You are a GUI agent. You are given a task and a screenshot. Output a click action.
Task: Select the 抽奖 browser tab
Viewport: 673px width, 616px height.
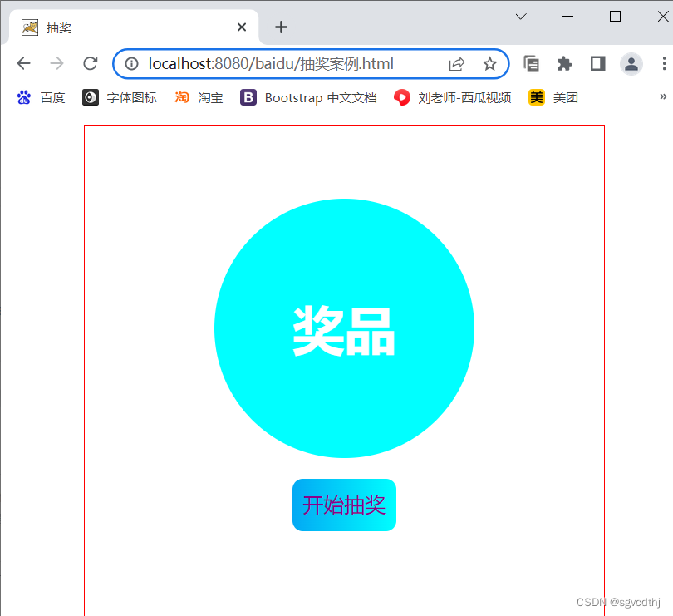coord(133,27)
